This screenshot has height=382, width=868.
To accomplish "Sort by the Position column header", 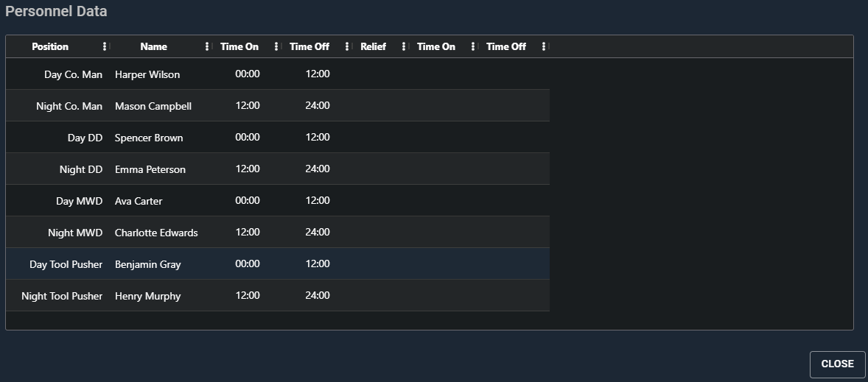I will (x=50, y=46).
